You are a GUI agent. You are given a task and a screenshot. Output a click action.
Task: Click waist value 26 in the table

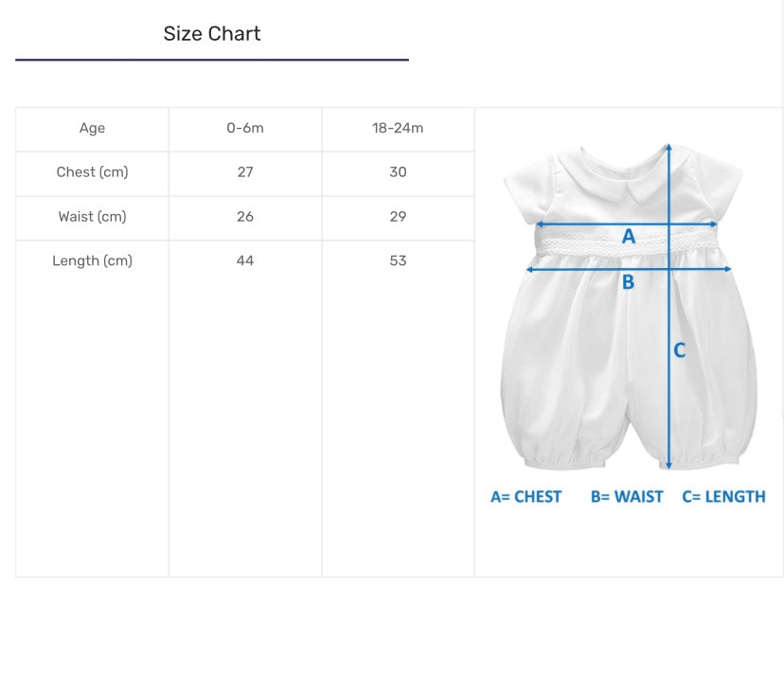click(245, 217)
